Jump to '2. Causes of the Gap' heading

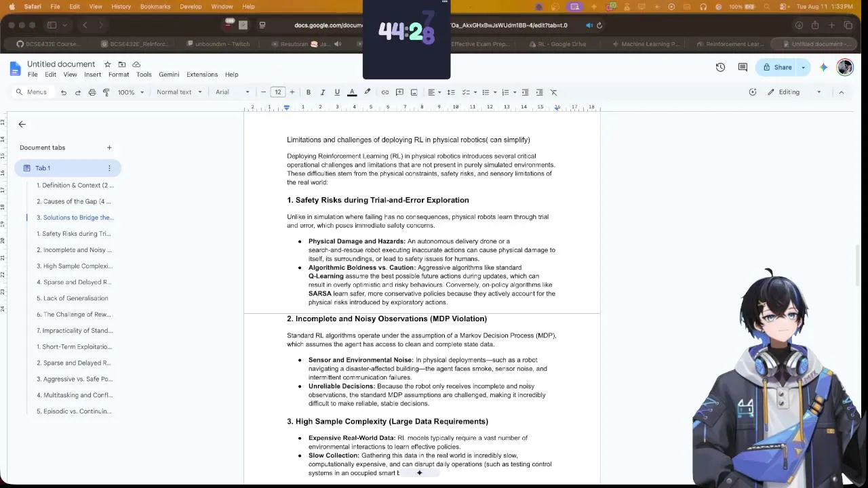(x=74, y=201)
